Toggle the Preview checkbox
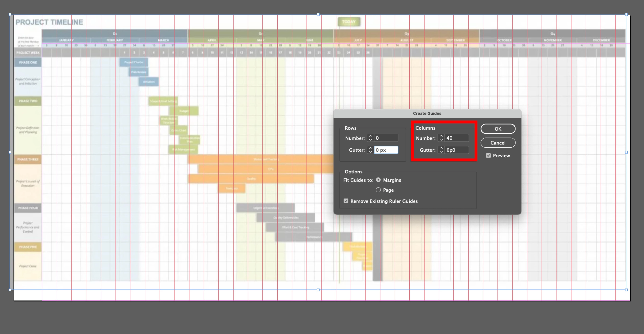The height and width of the screenshot is (334, 644). (x=488, y=156)
